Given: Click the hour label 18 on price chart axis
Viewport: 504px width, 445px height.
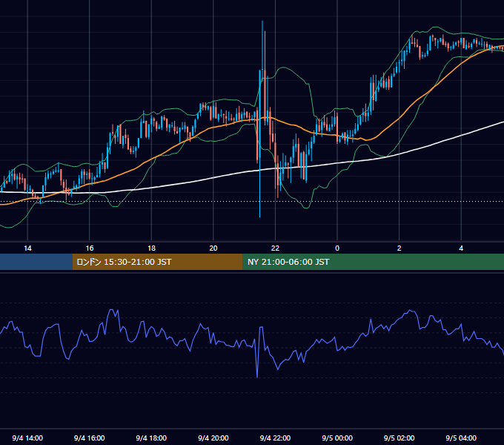Looking at the screenshot, I should pos(151,248).
